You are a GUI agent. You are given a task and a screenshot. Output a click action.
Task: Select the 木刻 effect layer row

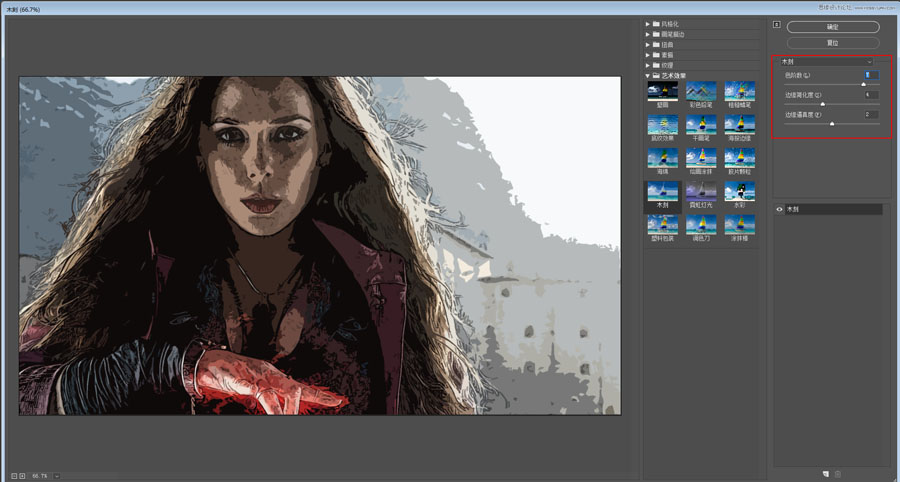pyautogui.click(x=829, y=209)
